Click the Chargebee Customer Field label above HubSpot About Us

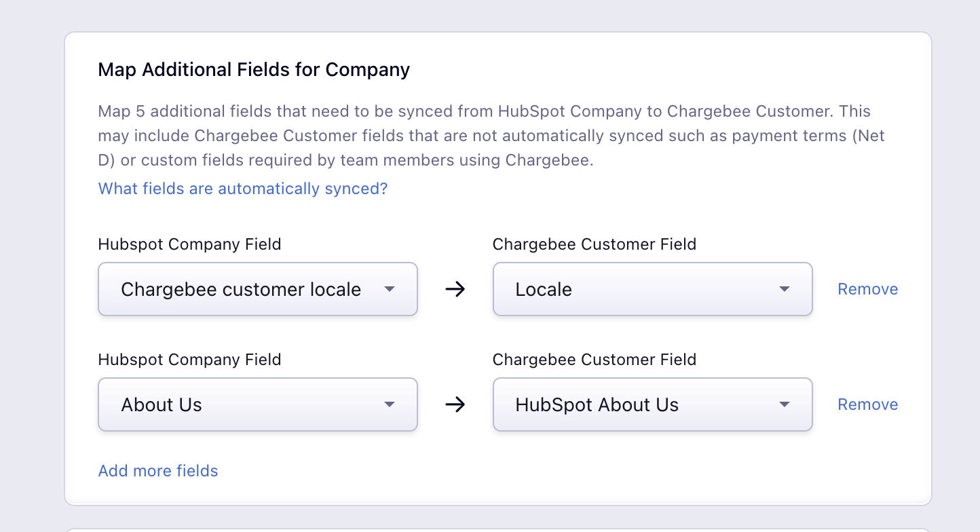(x=595, y=360)
